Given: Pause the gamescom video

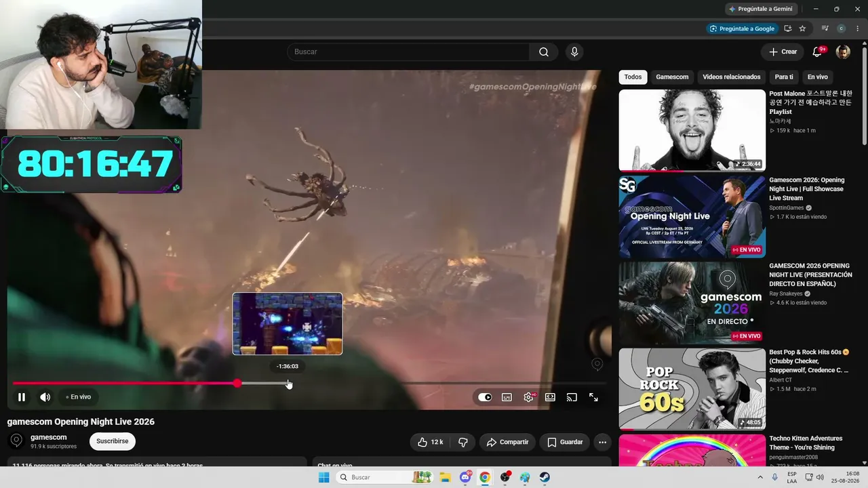Looking at the screenshot, I should tap(22, 397).
